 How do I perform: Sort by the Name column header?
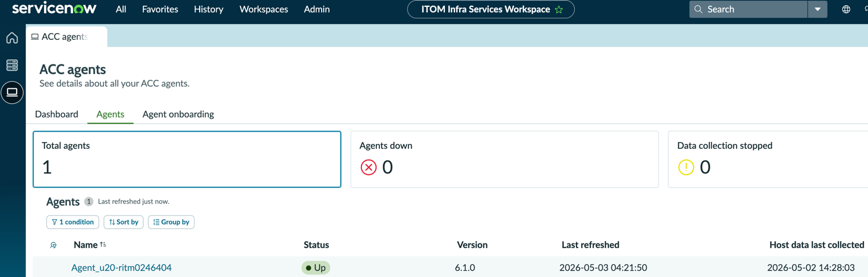[x=86, y=245]
